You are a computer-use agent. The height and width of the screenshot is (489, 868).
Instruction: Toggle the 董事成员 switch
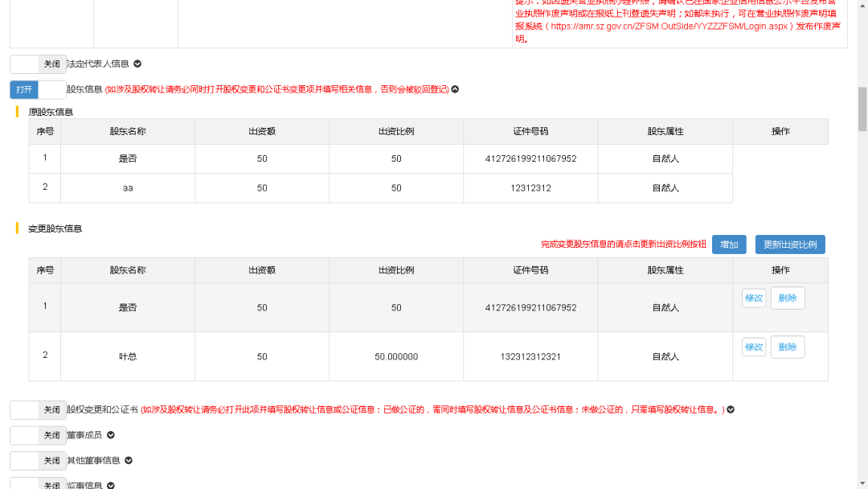pos(39,435)
